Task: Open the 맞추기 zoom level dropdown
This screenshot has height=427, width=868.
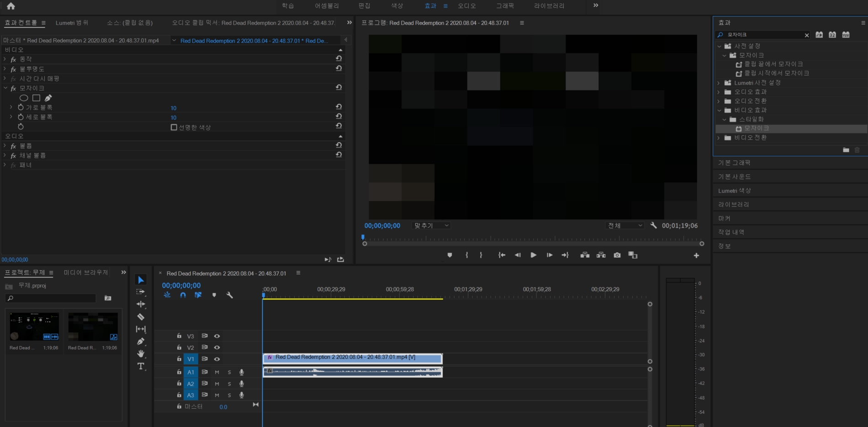Action: click(431, 225)
